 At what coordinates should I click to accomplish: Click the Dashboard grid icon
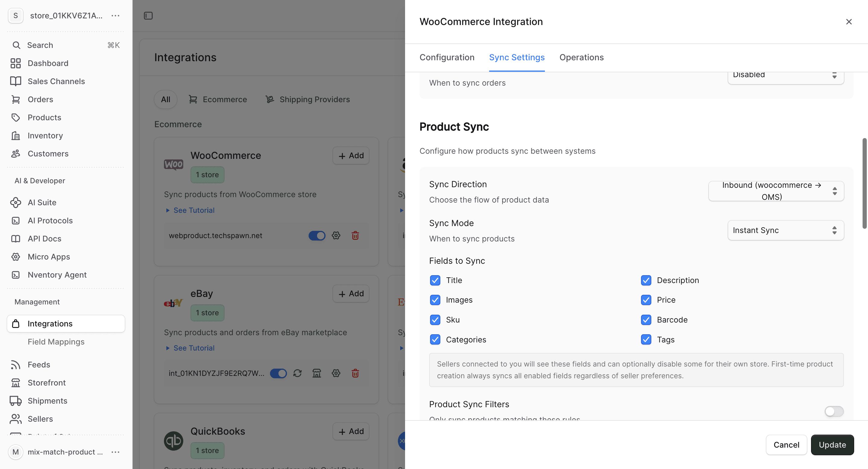coord(15,63)
